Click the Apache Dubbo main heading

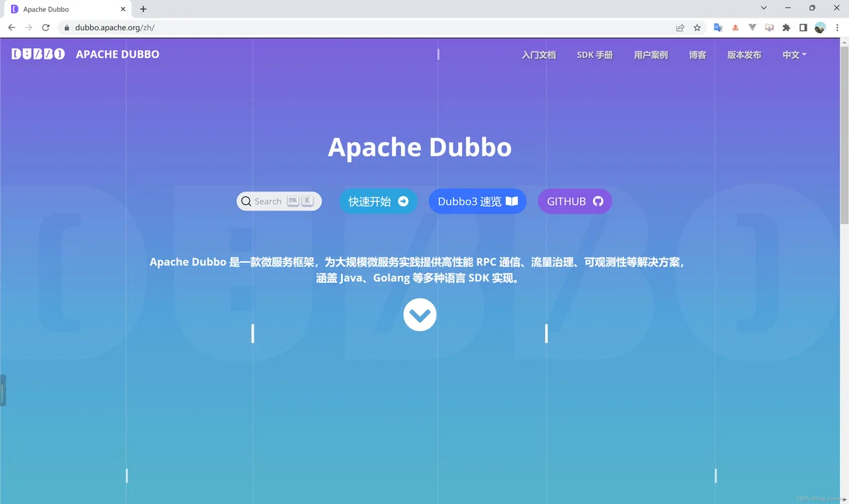420,147
